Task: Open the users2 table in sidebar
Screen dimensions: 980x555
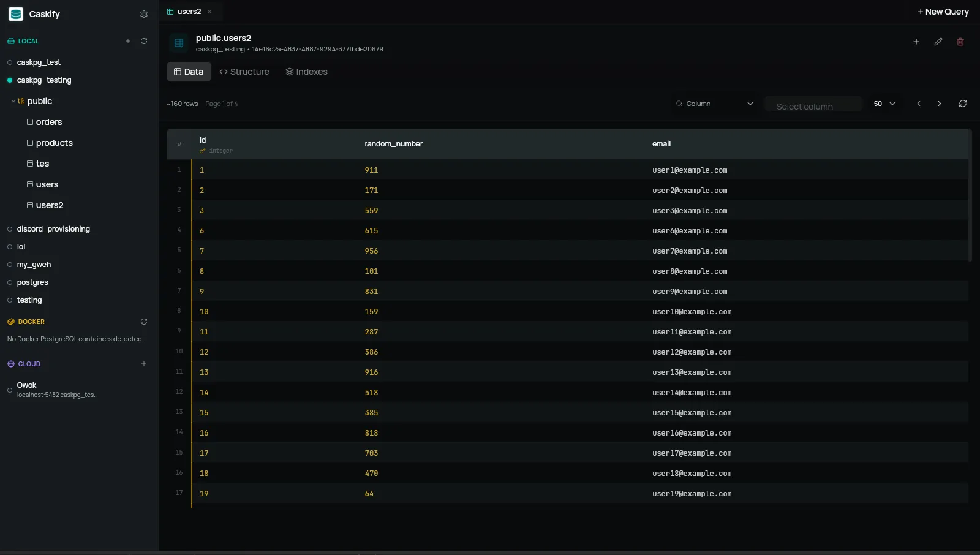Action: click(x=50, y=205)
